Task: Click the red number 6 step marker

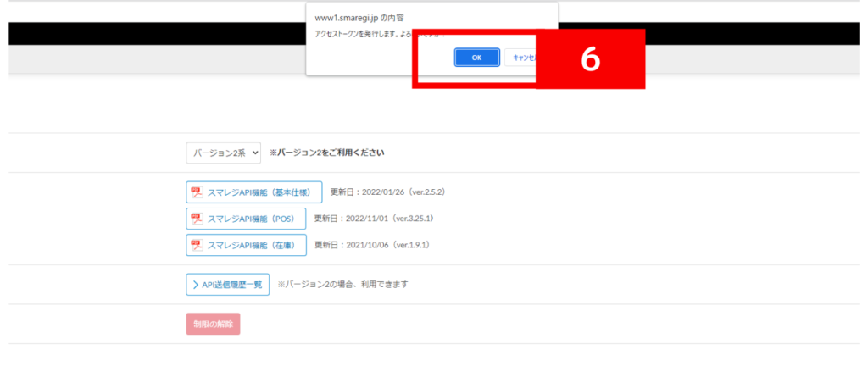Action: point(590,58)
